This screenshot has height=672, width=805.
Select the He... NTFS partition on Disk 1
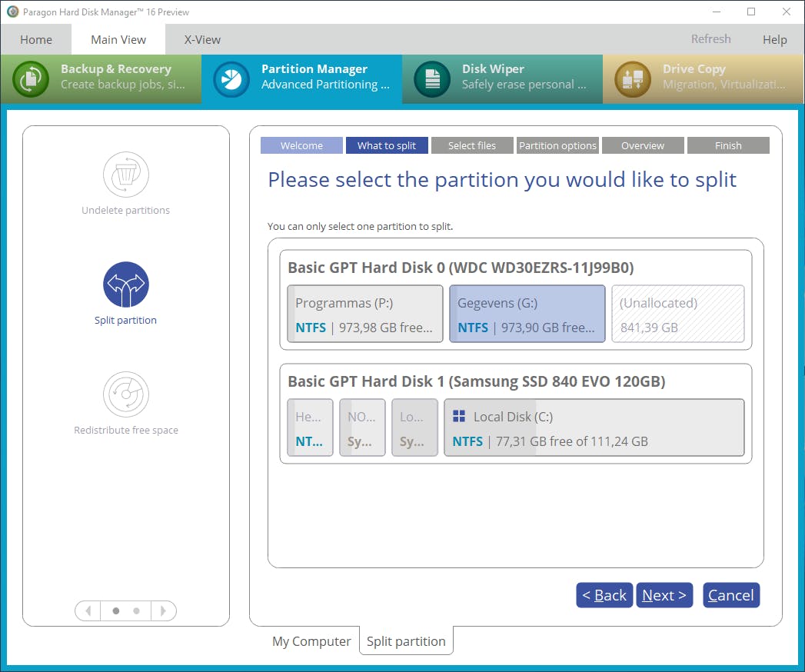pos(310,427)
